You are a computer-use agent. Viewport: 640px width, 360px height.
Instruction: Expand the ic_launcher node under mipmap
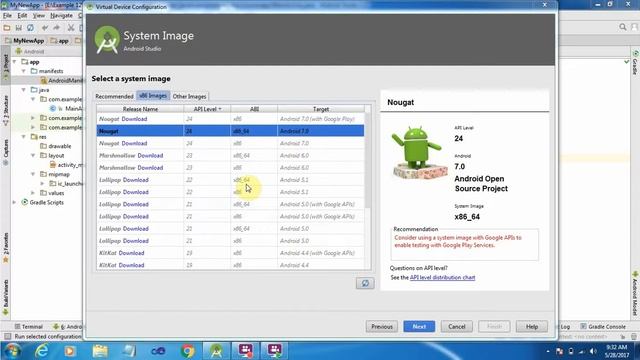tap(42, 184)
